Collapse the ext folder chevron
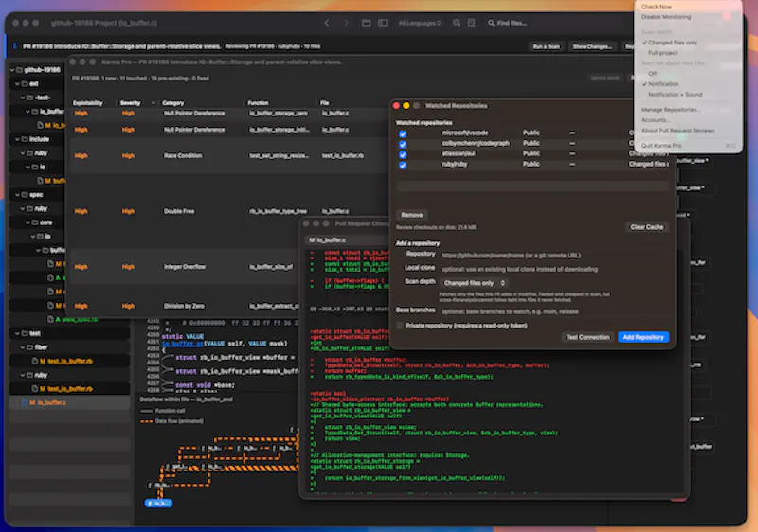Screen dimensions: 758x532 (x=17, y=83)
